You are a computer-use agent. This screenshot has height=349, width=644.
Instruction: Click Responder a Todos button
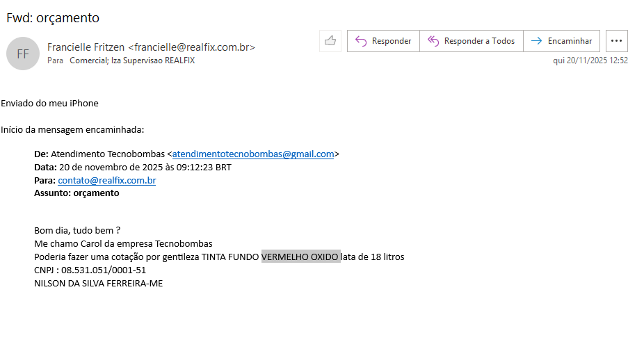coord(472,41)
